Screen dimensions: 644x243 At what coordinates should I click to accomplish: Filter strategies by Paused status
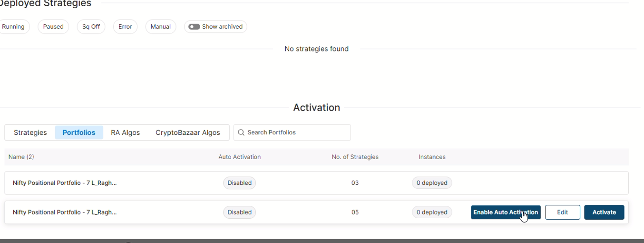(x=53, y=27)
